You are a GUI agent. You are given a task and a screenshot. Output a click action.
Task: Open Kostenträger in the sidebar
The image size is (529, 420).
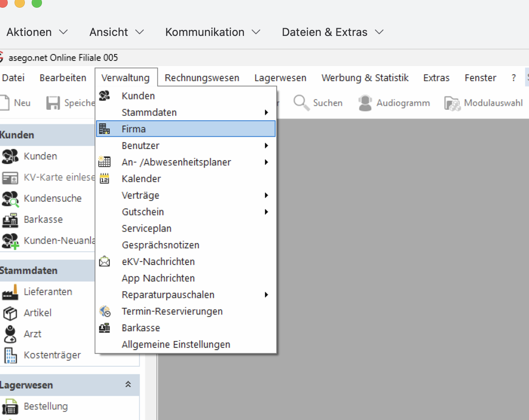click(52, 355)
